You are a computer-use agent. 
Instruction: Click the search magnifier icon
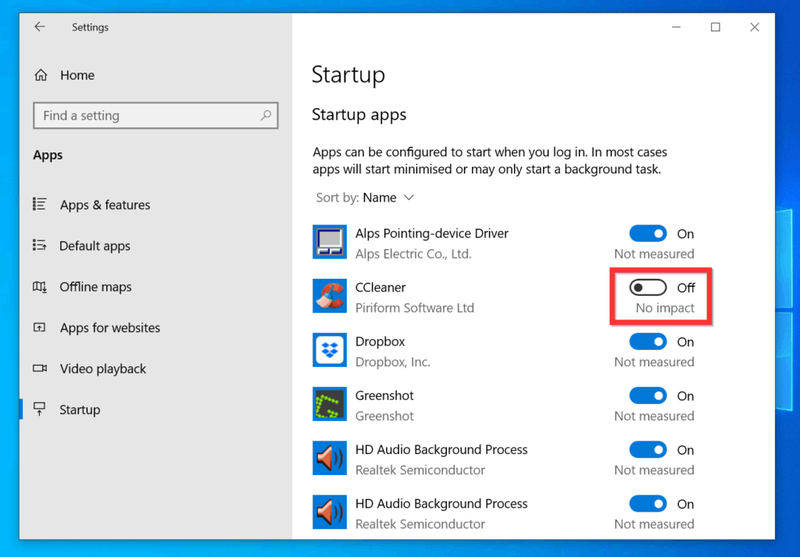click(x=266, y=115)
